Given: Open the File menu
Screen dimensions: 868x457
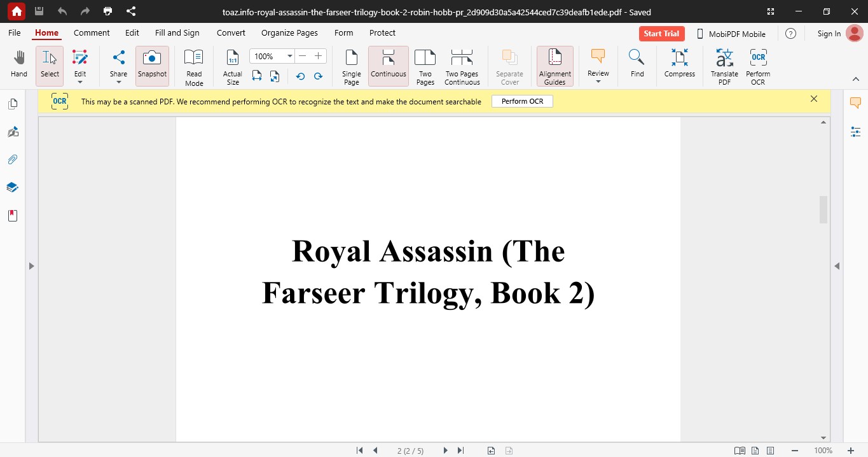Looking at the screenshot, I should click(14, 33).
